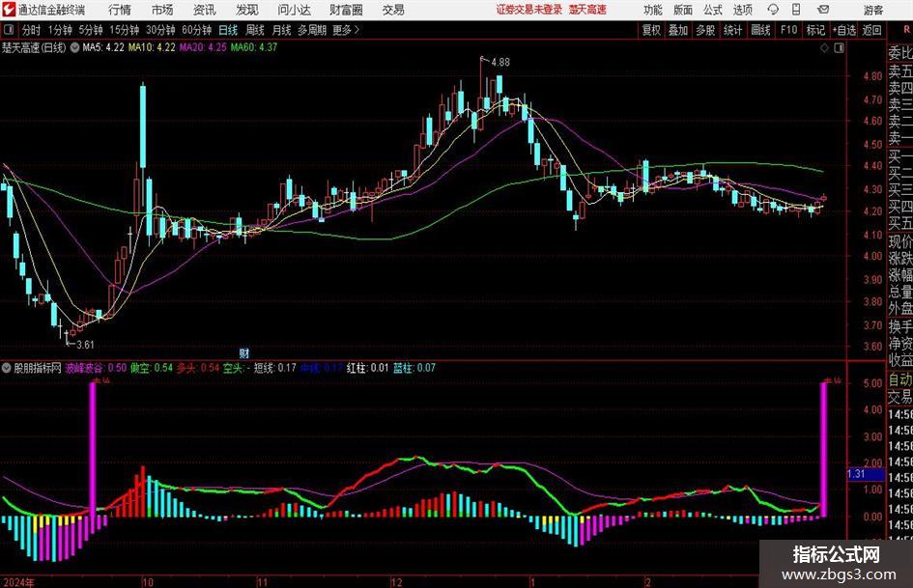The width and height of the screenshot is (913, 588).
Task: Click the MA20: 4.25 indicator value
Action: (x=203, y=47)
